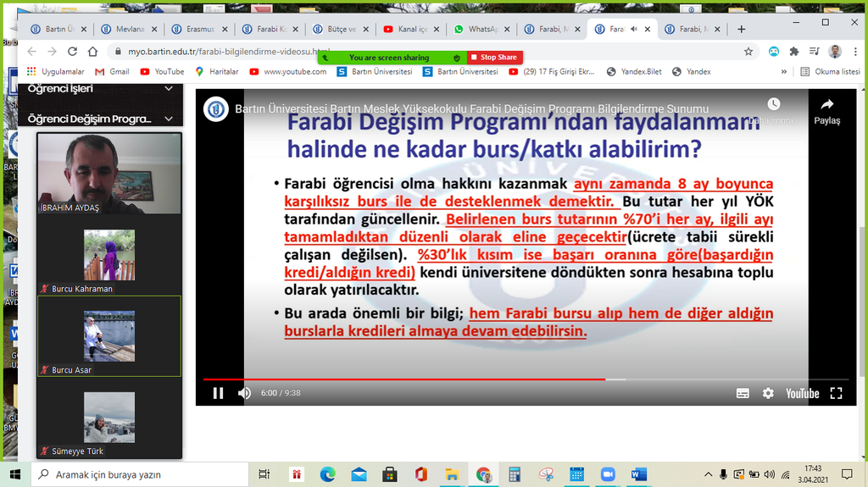Reload the current page

[72, 52]
